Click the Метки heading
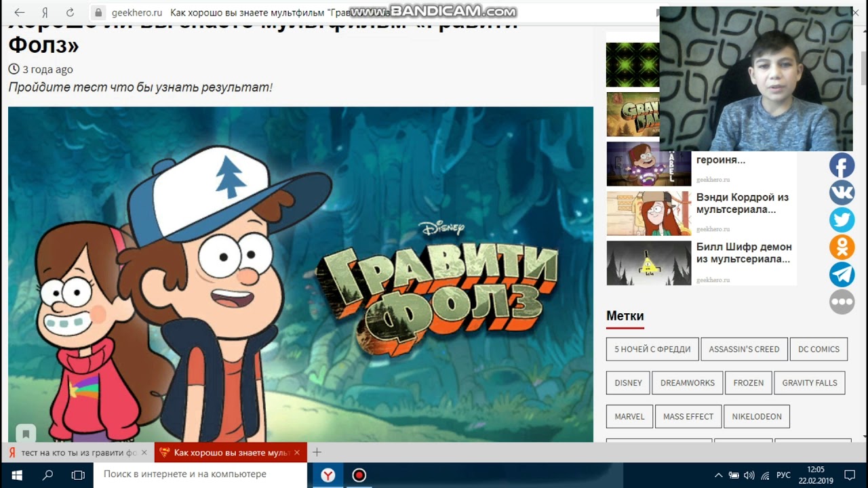This screenshot has width=868, height=488. (x=625, y=316)
